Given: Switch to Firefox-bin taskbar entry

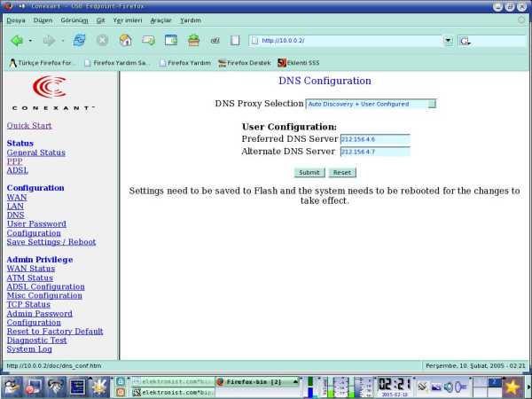Looking at the screenshot, I should coord(254,381).
